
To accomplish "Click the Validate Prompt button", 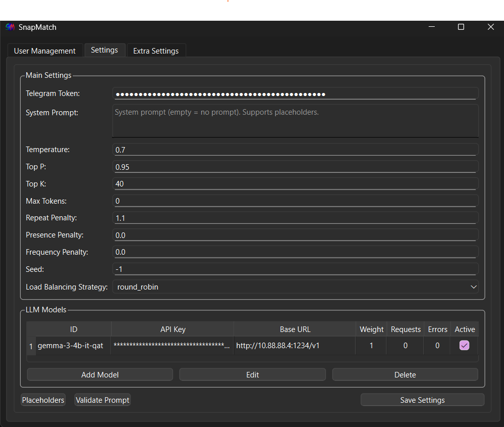I will [103, 400].
